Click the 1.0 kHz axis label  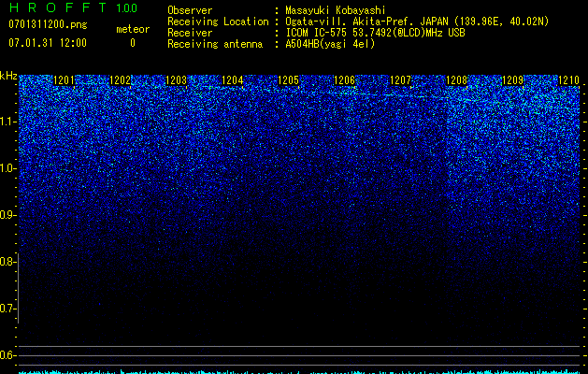8,168
